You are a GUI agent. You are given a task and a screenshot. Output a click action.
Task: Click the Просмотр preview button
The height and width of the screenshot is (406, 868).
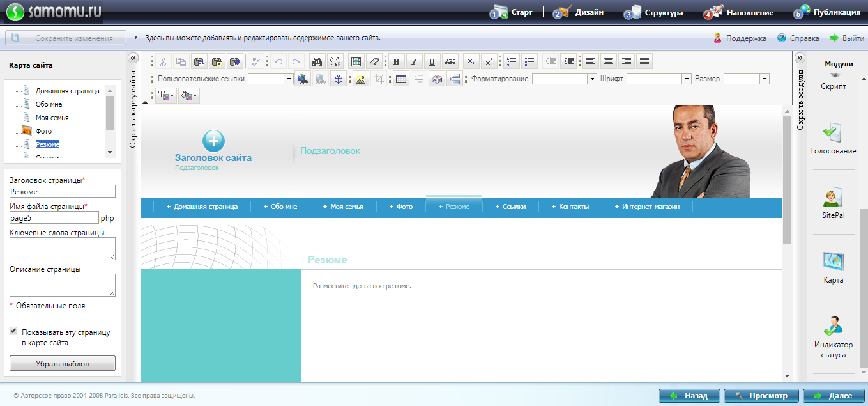click(x=761, y=396)
